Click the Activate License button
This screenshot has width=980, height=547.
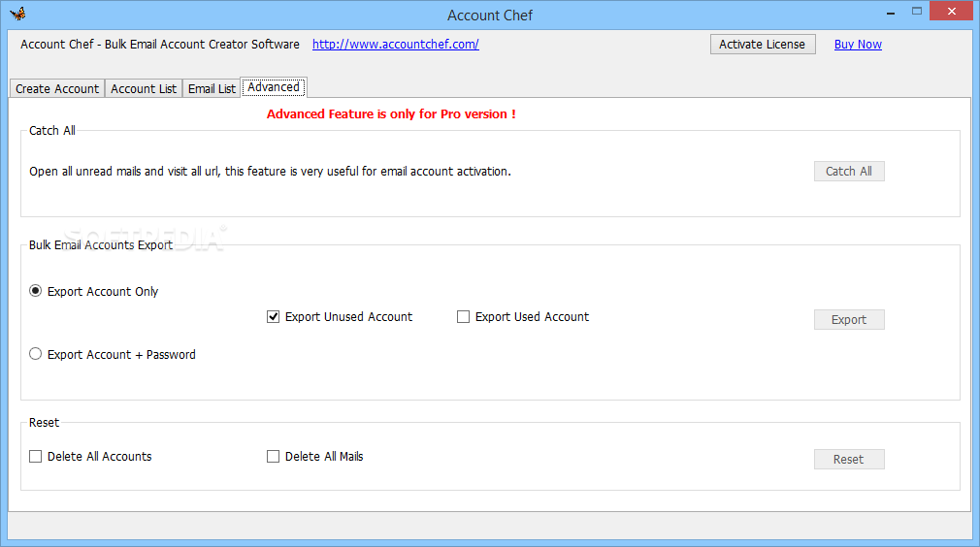[763, 45]
